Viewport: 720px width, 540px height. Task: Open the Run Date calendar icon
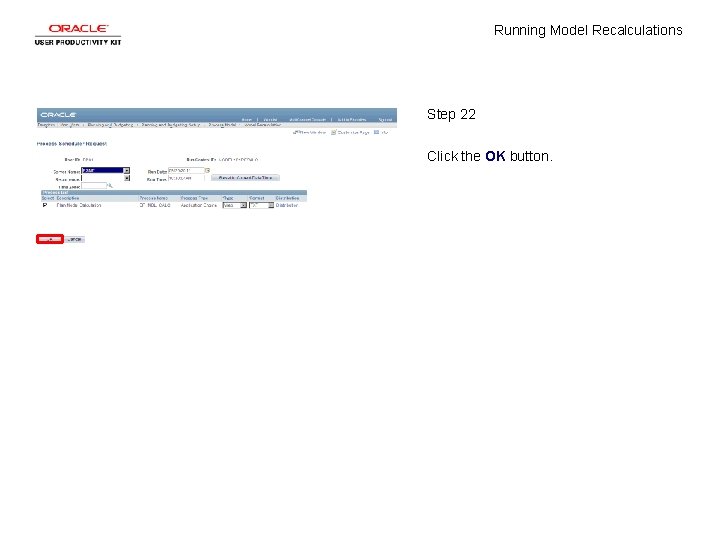[x=208, y=170]
